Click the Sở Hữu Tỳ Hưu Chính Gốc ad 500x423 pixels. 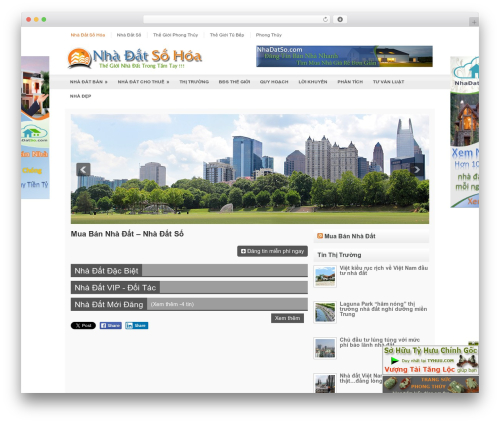point(430,360)
